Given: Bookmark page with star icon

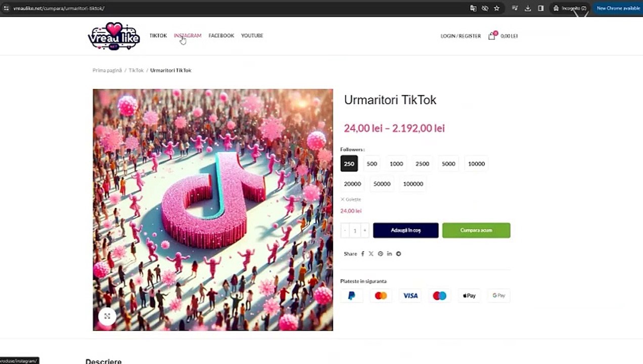Looking at the screenshot, I should pos(496,8).
